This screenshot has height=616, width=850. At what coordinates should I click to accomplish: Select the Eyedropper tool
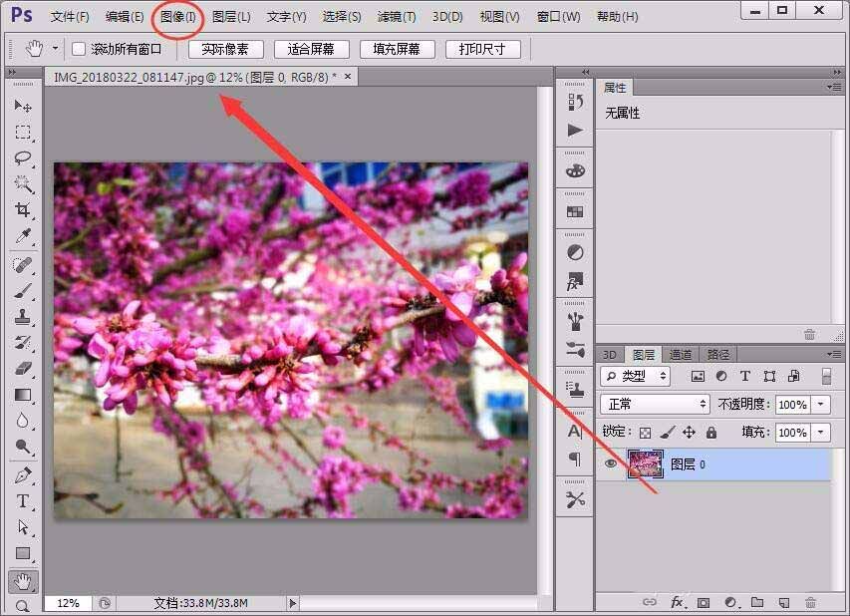[22, 236]
